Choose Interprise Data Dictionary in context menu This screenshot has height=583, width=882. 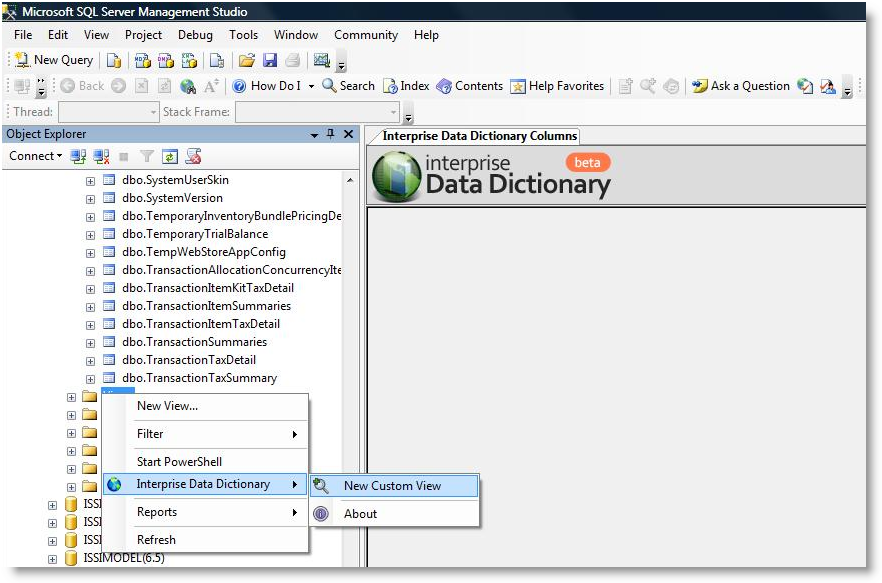pyautogui.click(x=203, y=484)
